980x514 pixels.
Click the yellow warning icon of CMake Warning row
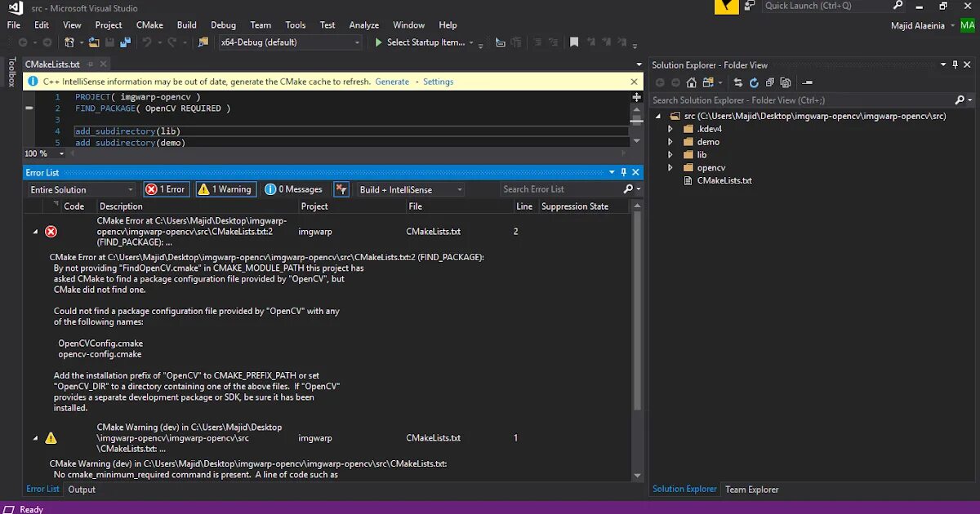(51, 438)
